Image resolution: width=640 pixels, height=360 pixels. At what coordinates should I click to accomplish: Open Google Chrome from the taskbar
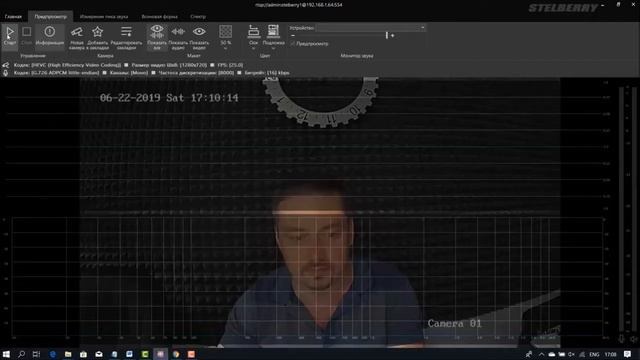[x=176, y=354]
